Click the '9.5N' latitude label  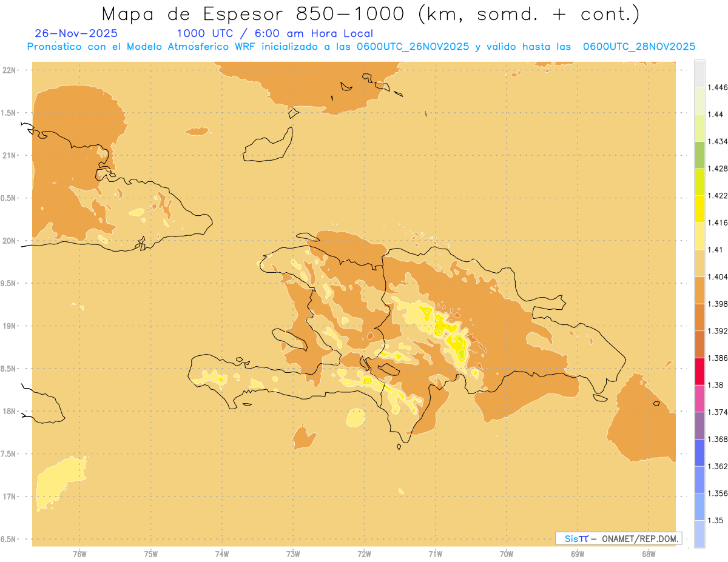pos(9,283)
